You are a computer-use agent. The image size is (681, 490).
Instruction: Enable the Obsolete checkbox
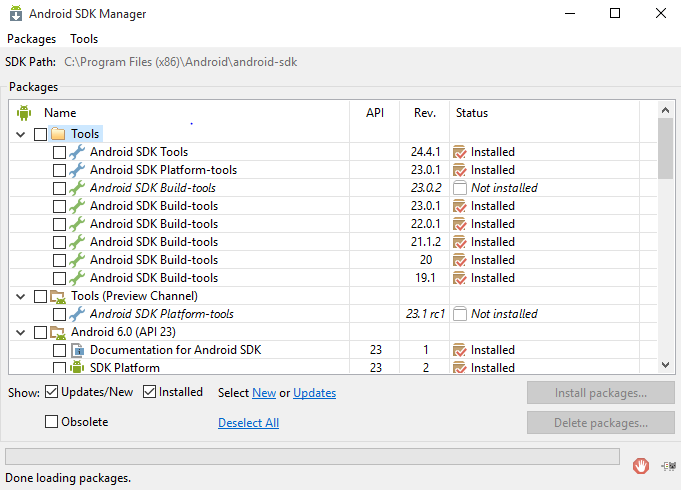pyautogui.click(x=51, y=421)
